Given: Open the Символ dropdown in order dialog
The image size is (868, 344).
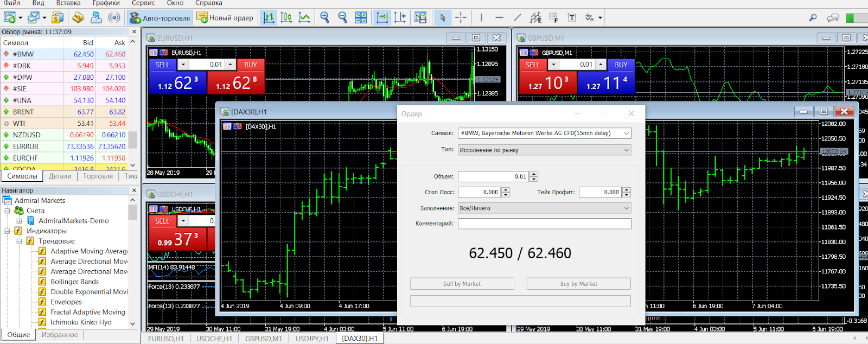Looking at the screenshot, I should coord(545,133).
